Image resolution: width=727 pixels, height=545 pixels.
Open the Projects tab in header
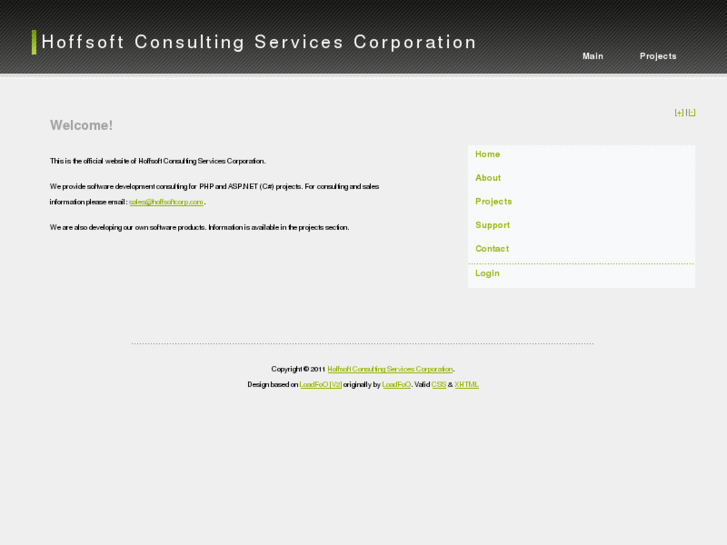(658, 56)
